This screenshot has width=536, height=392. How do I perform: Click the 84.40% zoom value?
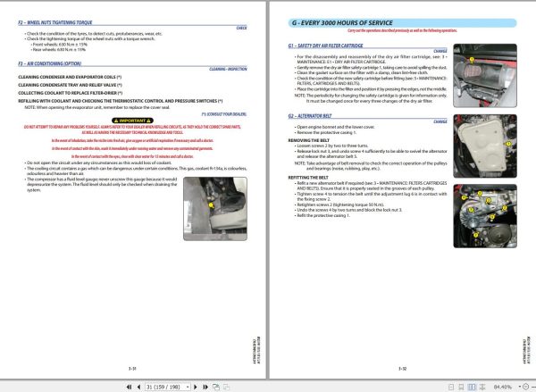click(x=503, y=387)
